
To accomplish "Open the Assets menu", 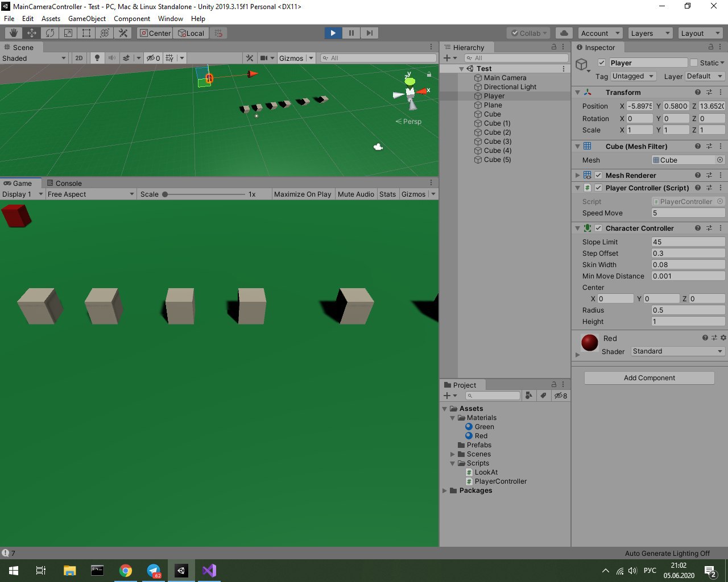I will click(x=51, y=18).
